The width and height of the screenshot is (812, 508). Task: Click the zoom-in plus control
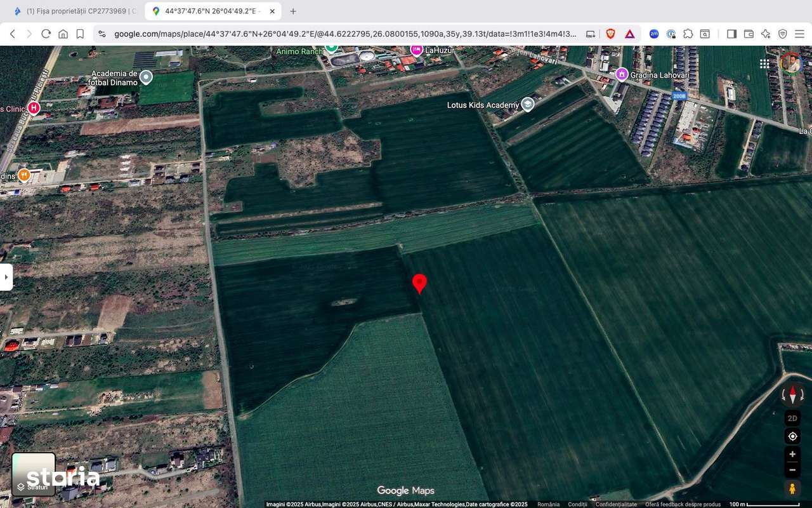[x=792, y=453]
